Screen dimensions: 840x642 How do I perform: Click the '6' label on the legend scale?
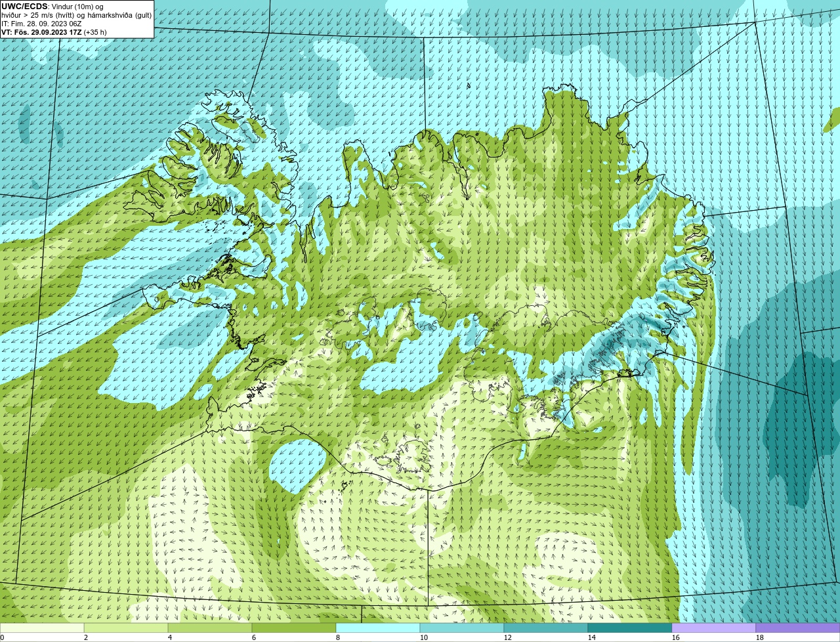pos(254,637)
